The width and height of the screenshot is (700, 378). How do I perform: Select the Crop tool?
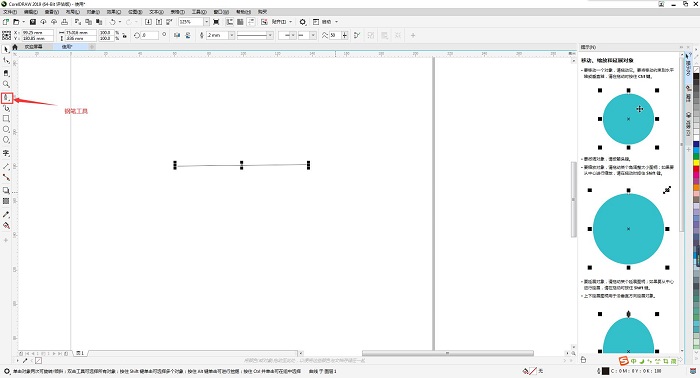(x=6, y=72)
